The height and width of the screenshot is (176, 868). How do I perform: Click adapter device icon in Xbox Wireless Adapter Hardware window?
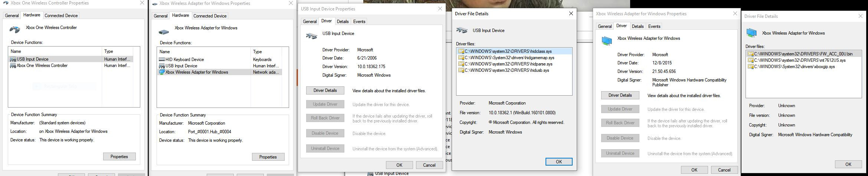(x=163, y=32)
